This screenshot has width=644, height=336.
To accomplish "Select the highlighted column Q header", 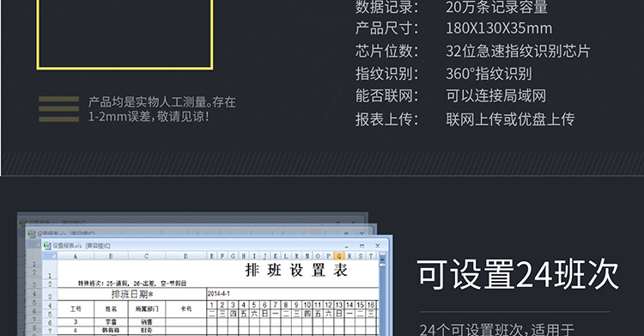I will [x=339, y=256].
